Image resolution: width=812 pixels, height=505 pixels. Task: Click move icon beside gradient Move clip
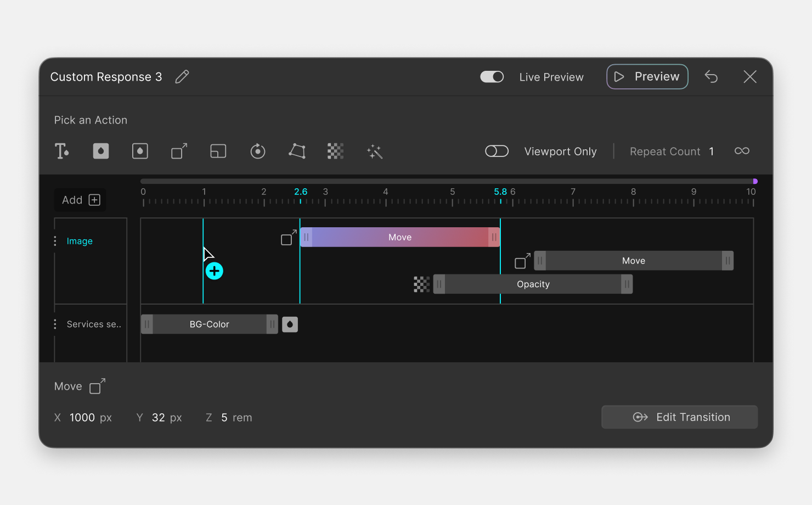289,238
